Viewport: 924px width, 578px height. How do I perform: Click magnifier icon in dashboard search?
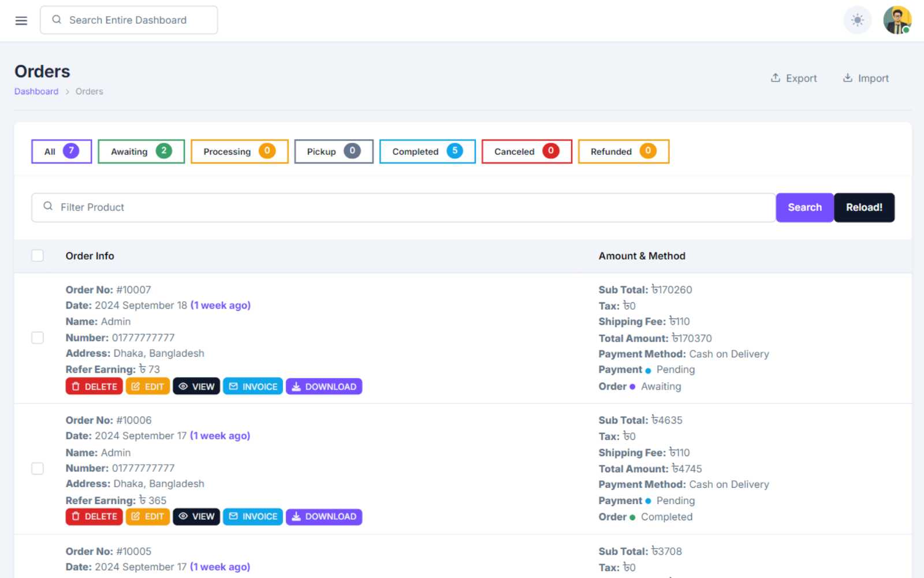tap(57, 20)
